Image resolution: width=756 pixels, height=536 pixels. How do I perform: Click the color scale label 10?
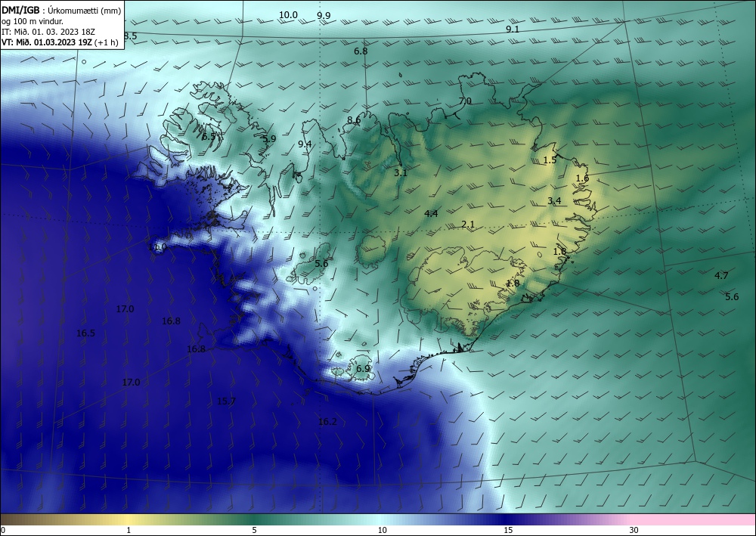point(382,530)
